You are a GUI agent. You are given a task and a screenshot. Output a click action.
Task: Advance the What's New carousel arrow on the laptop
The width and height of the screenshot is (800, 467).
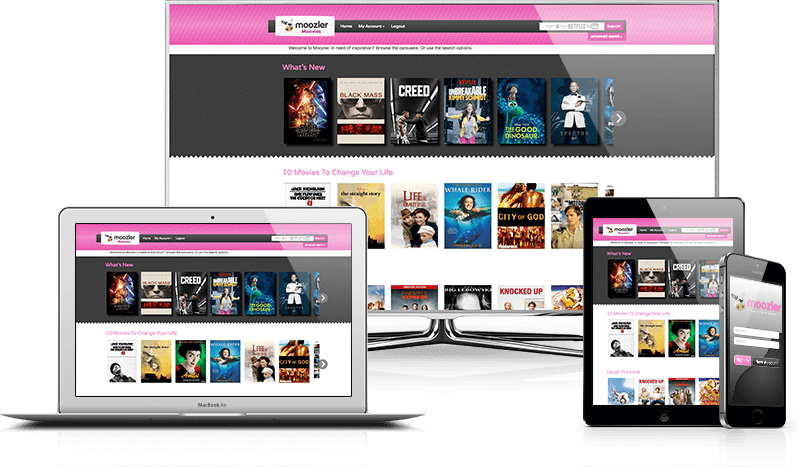(x=323, y=298)
